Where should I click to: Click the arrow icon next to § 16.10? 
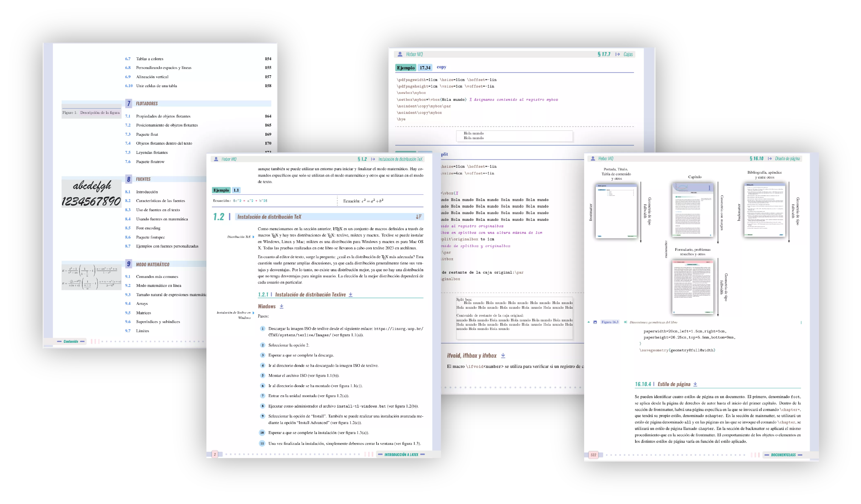pyautogui.click(x=770, y=159)
